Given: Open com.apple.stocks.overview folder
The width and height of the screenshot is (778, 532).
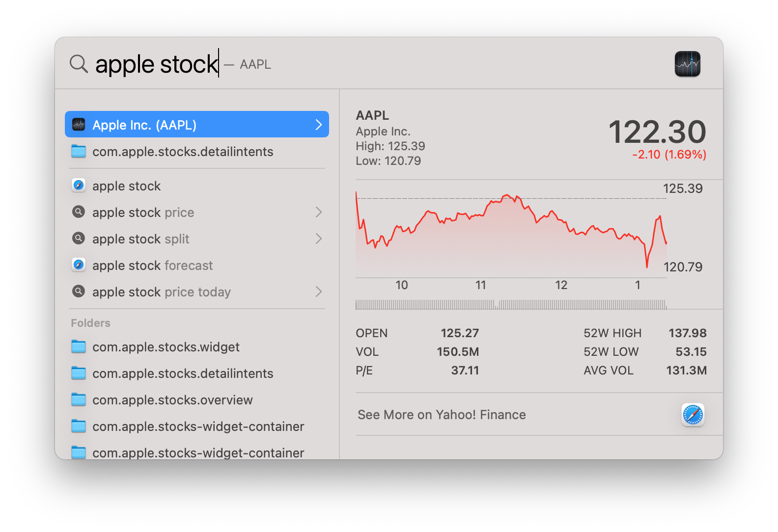Looking at the screenshot, I should [172, 400].
